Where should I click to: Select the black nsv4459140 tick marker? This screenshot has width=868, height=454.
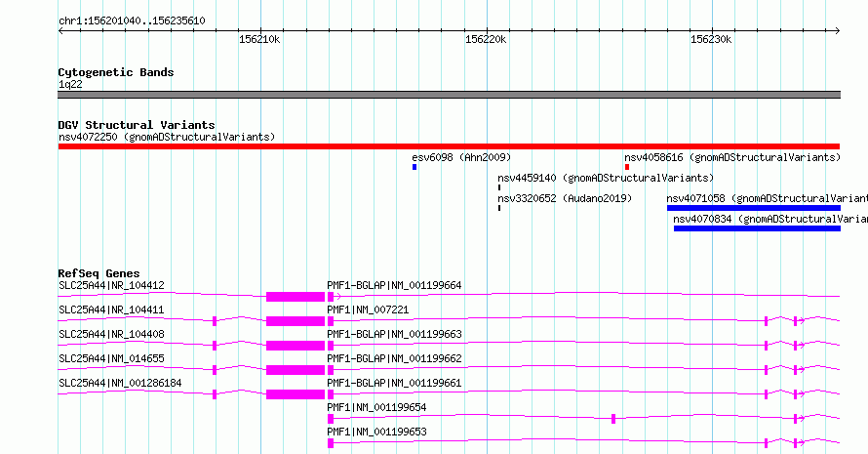coord(499,187)
